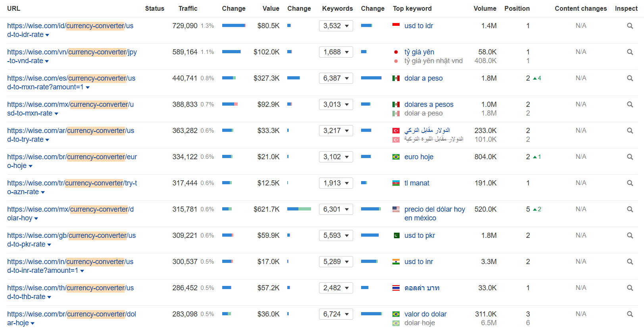The image size is (644, 328).
Task: Expand keywords dropdown showing 5,593
Action: (336, 235)
